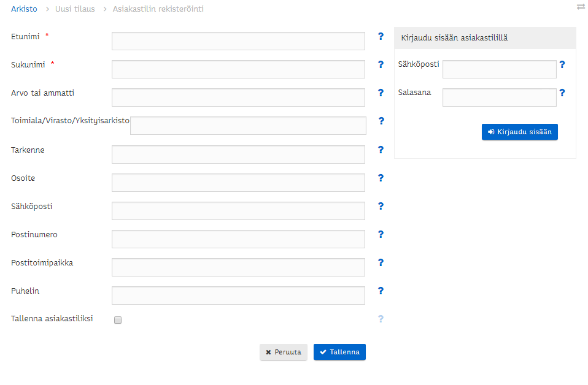Click into the login Sähköposti field
Screen dimensions: 588x385
(499, 69)
